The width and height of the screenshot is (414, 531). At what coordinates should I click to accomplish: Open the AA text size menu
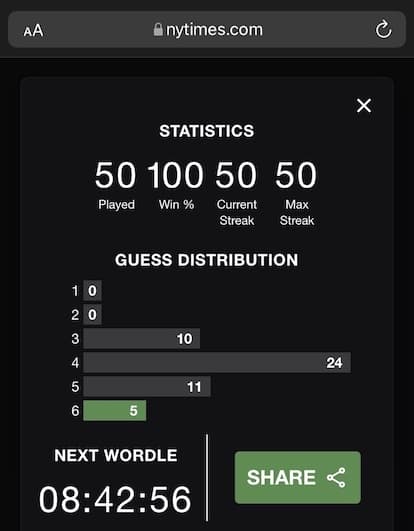pos(33,31)
